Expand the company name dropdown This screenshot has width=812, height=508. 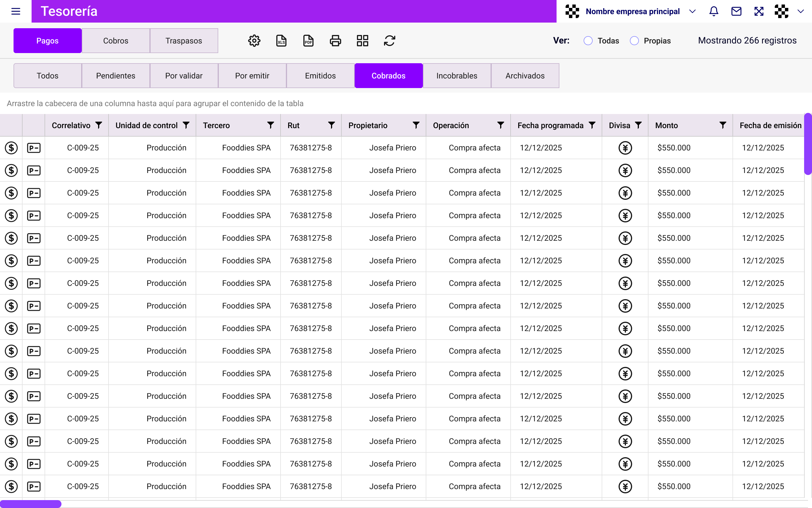pos(692,11)
